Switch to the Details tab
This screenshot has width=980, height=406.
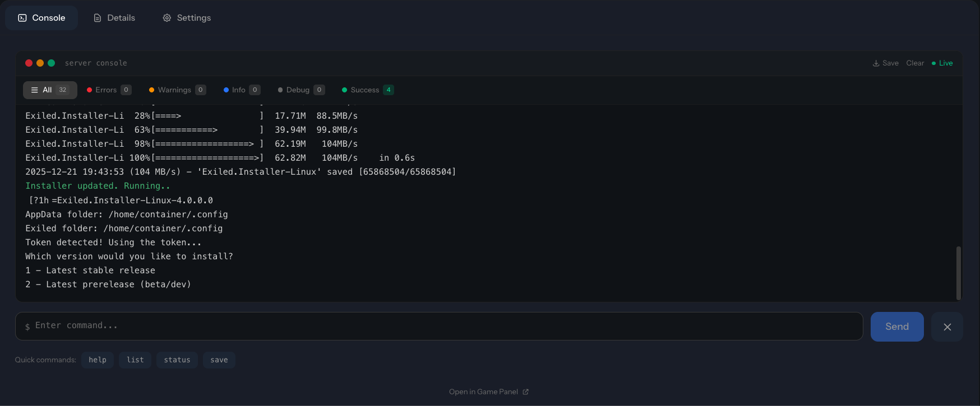pos(114,18)
